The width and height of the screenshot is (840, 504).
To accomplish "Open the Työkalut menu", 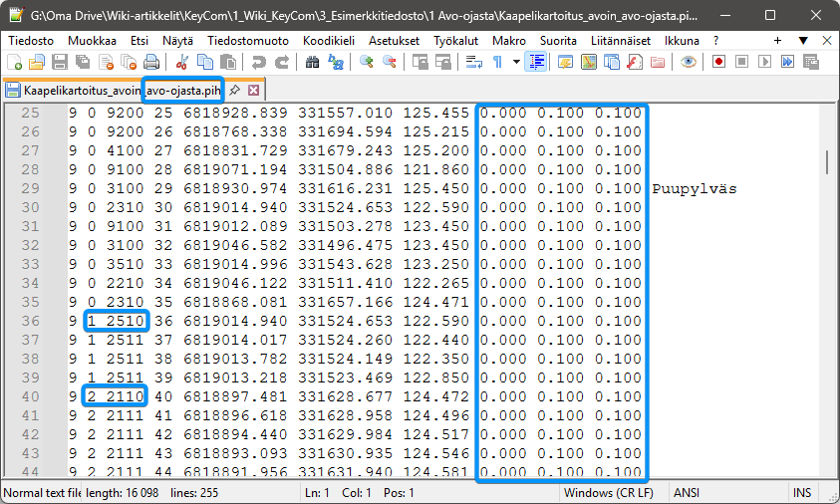I will (x=456, y=40).
